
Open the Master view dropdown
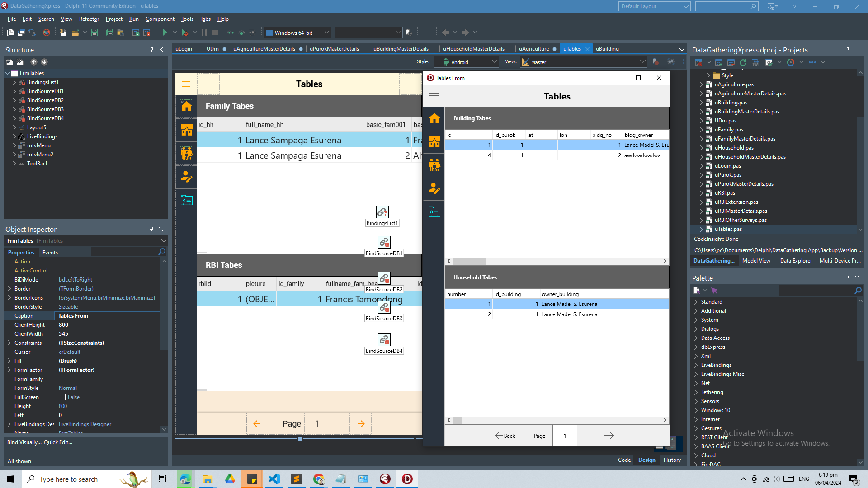[642, 62]
